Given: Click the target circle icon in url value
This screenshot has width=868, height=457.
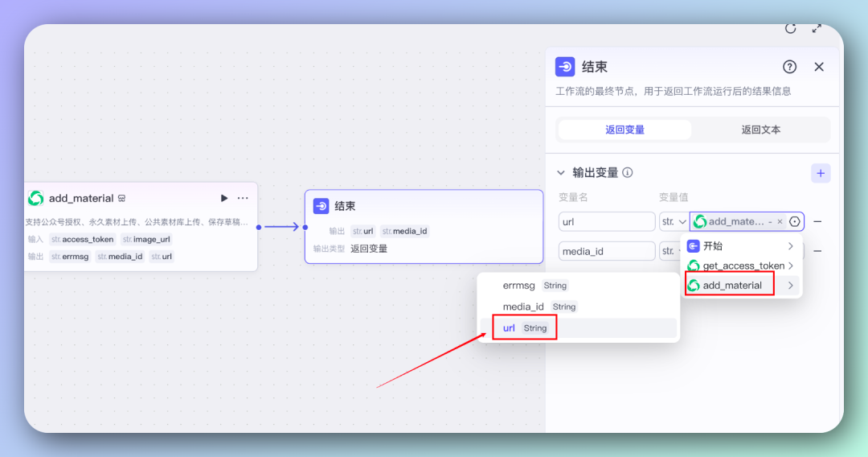Looking at the screenshot, I should coord(794,221).
